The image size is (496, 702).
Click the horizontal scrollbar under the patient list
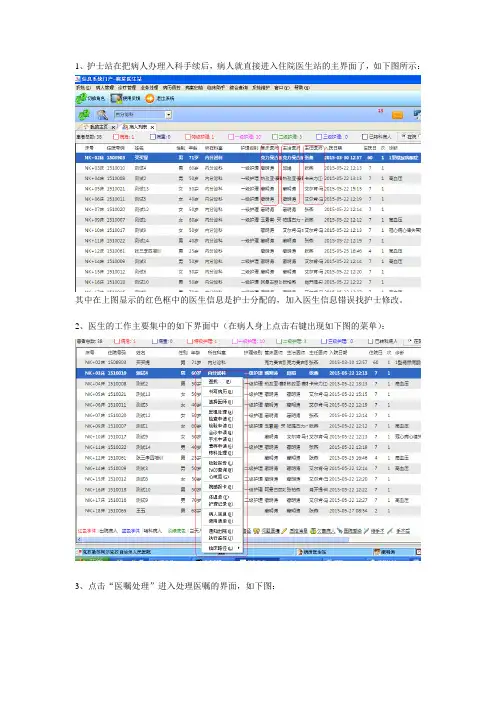215,540
